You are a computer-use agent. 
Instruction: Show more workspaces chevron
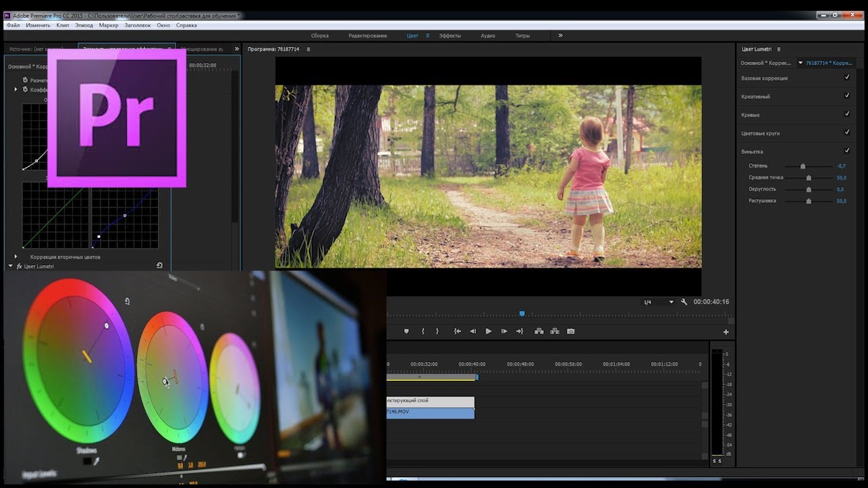560,35
